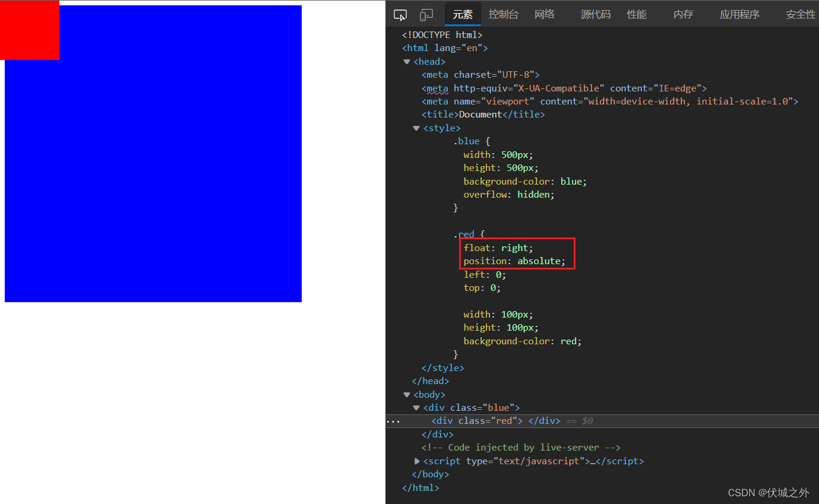Select the meta viewport line
The width and height of the screenshot is (819, 504).
pos(610,102)
